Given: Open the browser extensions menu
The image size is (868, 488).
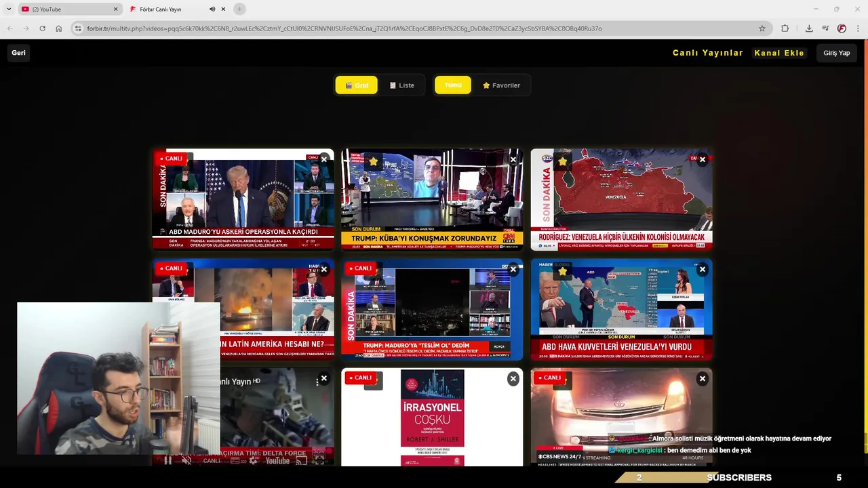Looking at the screenshot, I should [x=785, y=28].
